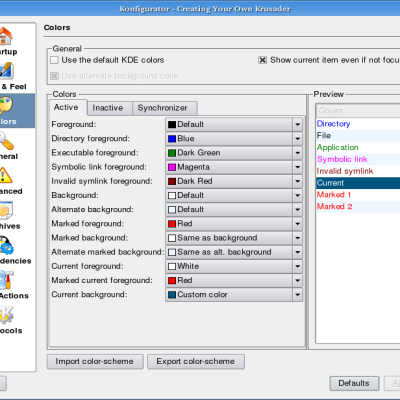This screenshot has height=400, width=400.
Task: Select Marked 2 row in Preview
Action: (x=358, y=207)
